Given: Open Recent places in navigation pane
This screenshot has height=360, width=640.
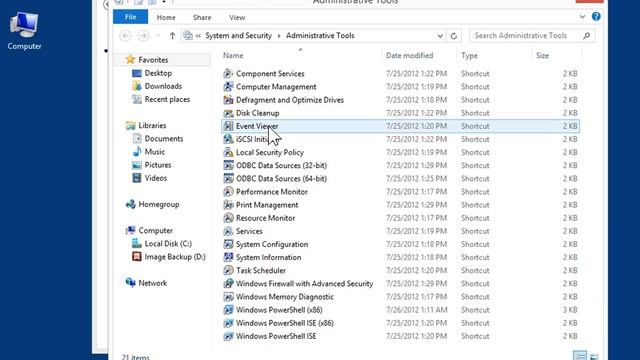Looking at the screenshot, I should click(x=167, y=99).
